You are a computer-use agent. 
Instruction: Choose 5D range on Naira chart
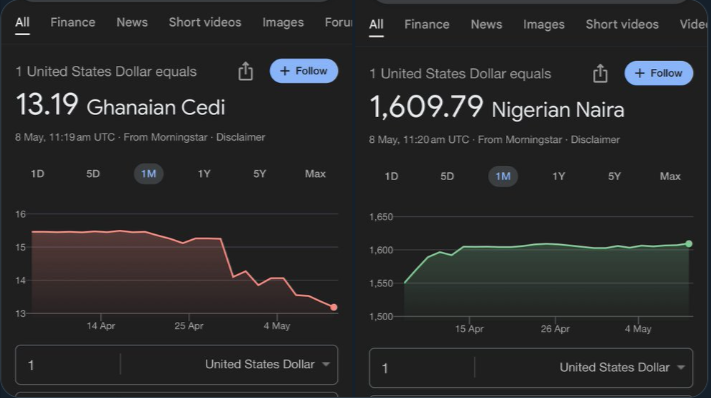[447, 176]
